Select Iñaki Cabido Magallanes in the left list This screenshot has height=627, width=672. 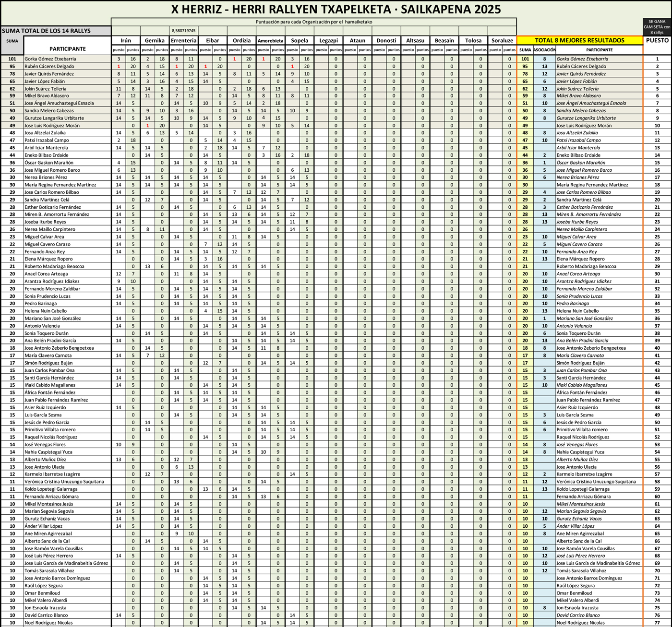click(50, 385)
